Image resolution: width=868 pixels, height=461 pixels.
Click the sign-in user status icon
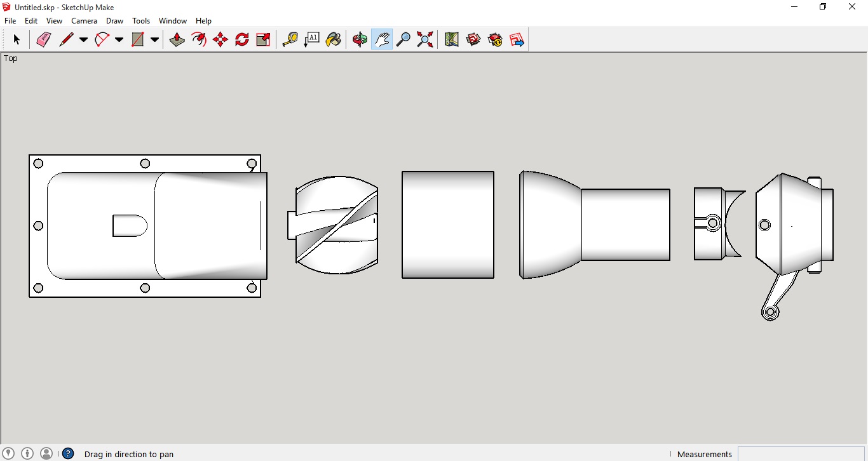coord(46,453)
